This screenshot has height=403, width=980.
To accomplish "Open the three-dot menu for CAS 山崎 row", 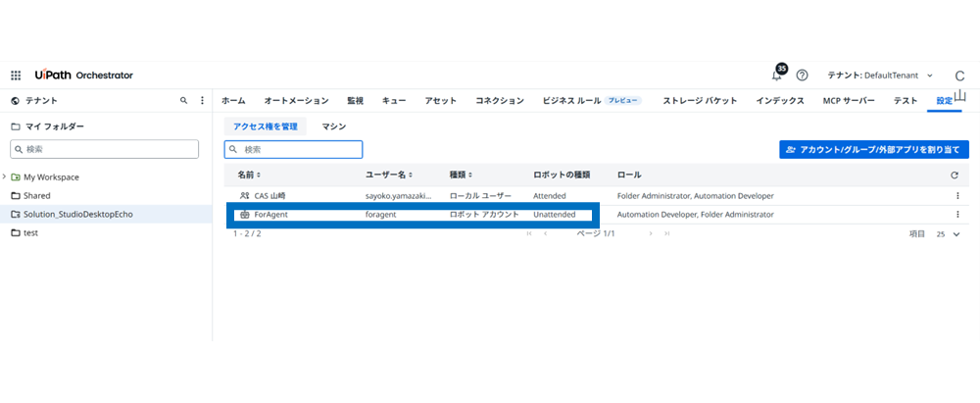I will coord(957,196).
